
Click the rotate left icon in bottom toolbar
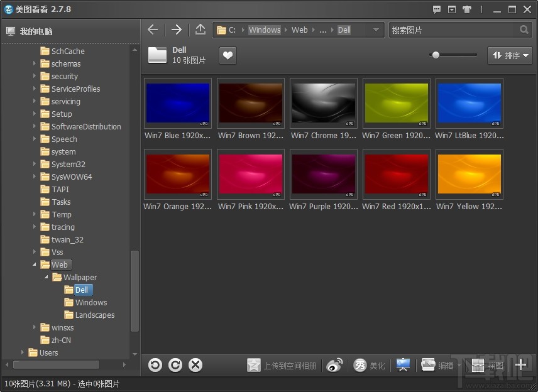155,365
